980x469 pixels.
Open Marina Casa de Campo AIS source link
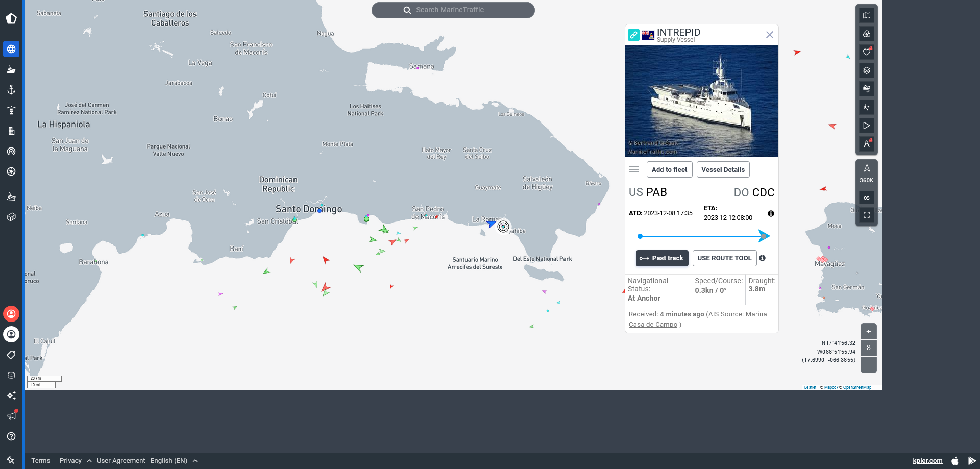698,319
